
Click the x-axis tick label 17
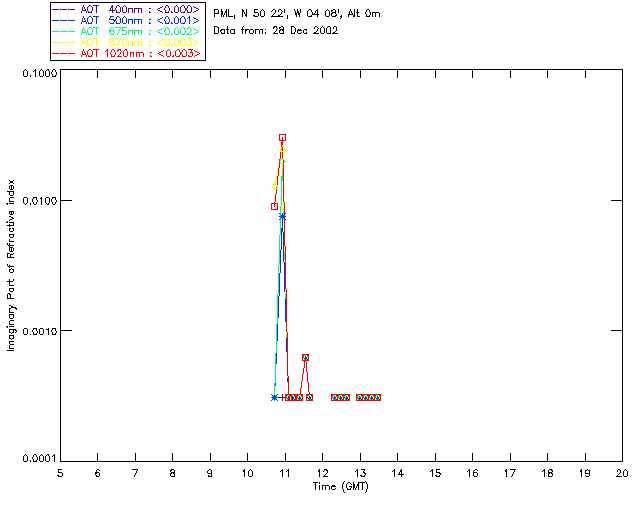coord(510,473)
